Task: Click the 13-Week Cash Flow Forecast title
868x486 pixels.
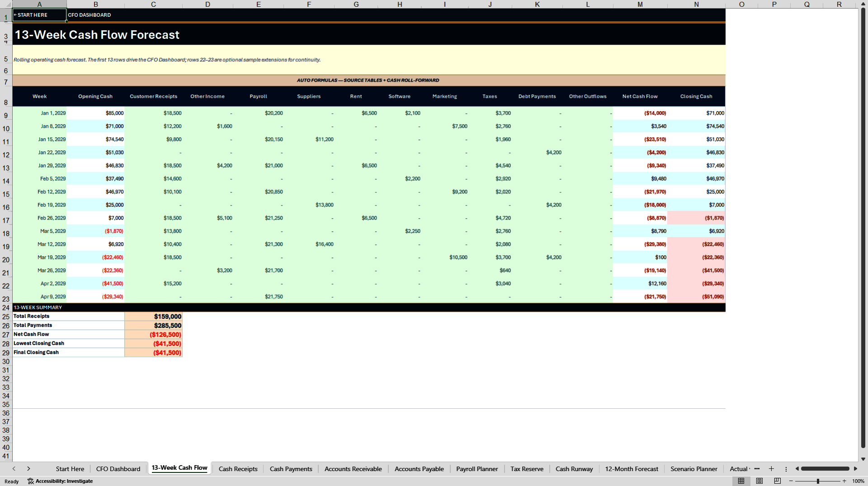Action: (x=97, y=35)
